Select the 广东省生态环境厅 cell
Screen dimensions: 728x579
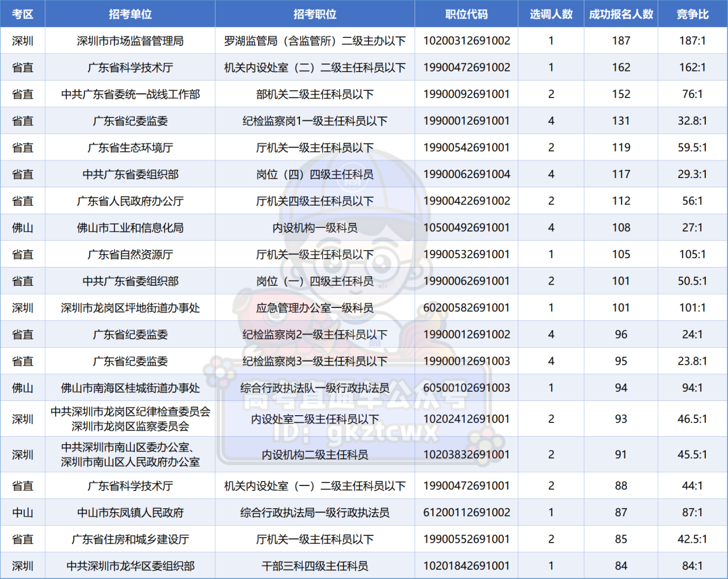(x=130, y=148)
